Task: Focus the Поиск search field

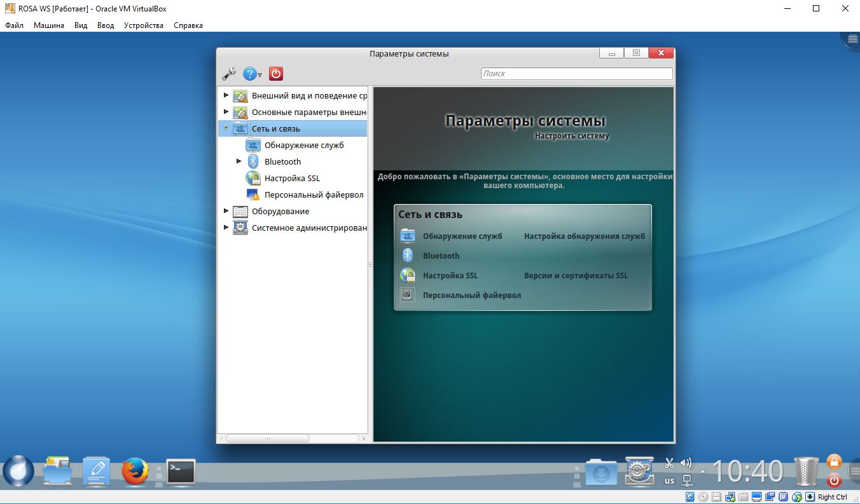Action: [576, 74]
